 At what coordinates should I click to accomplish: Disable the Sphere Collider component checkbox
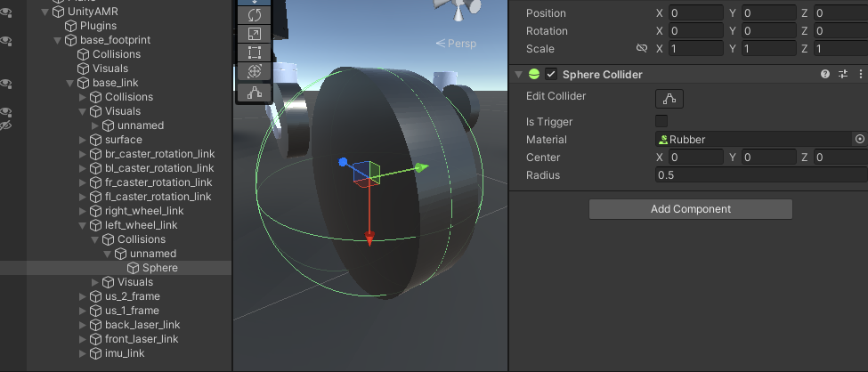point(551,74)
